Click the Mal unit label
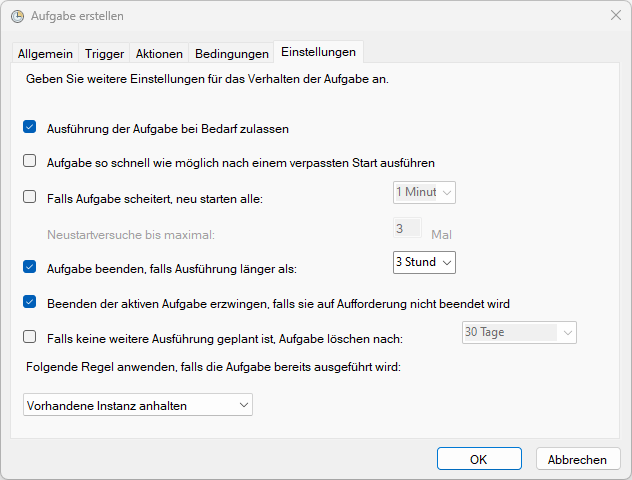Screen dimensions: 632x480 click(441, 235)
